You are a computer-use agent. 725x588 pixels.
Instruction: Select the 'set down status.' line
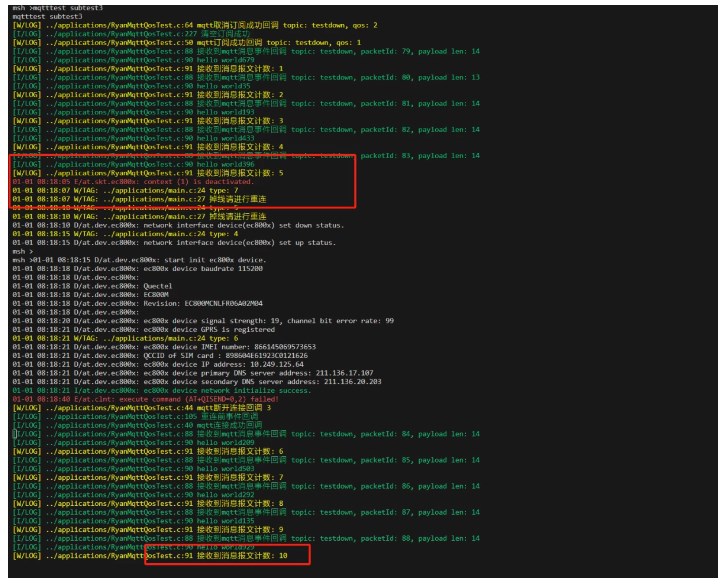click(178, 226)
